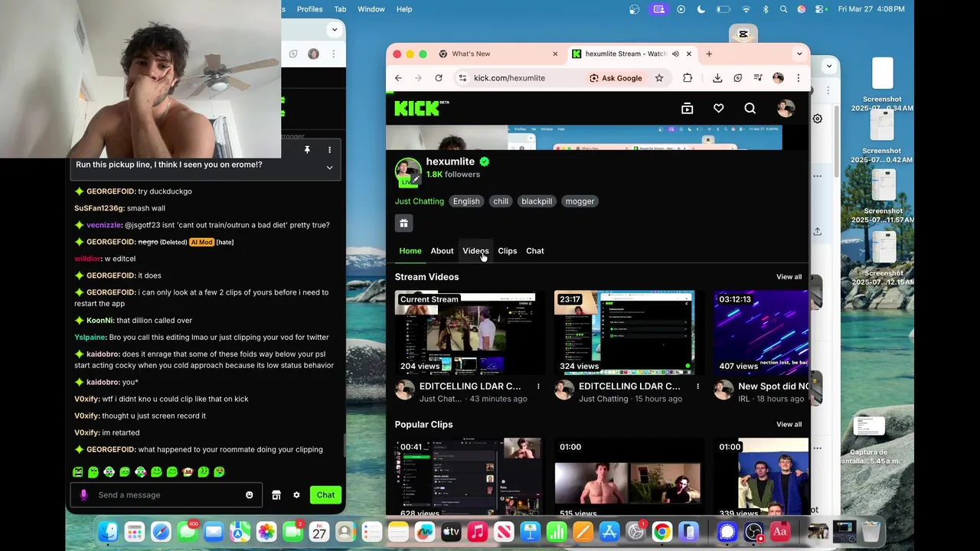The height and width of the screenshot is (551, 980).
Task: Open the Kick profile avatar menu
Action: (x=786, y=109)
